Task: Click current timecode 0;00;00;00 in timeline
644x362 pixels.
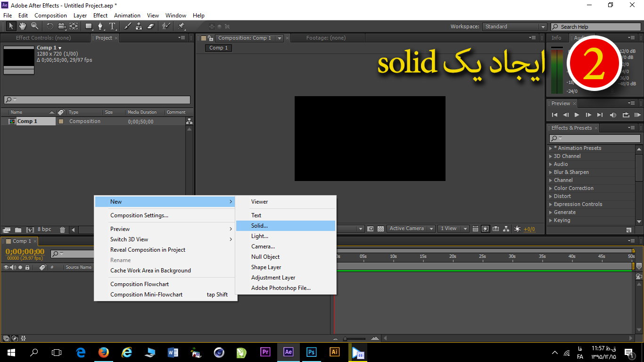Action: pyautogui.click(x=25, y=252)
